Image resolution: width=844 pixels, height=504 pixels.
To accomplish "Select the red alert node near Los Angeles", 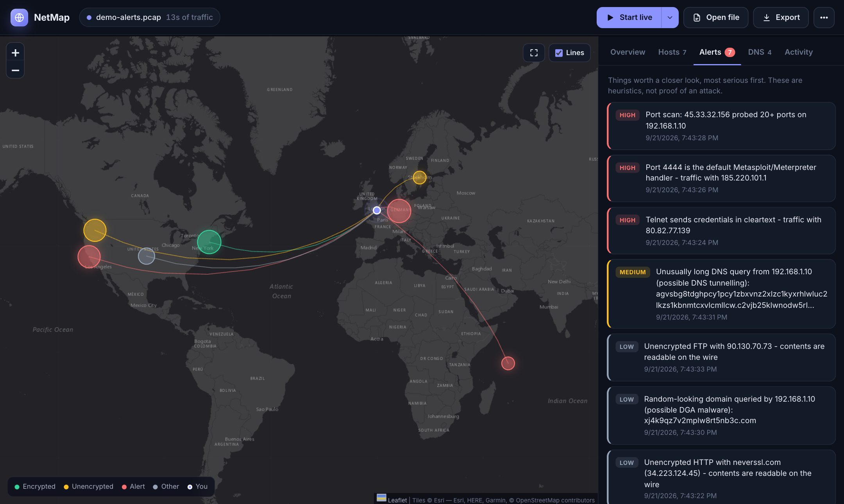I will (89, 257).
